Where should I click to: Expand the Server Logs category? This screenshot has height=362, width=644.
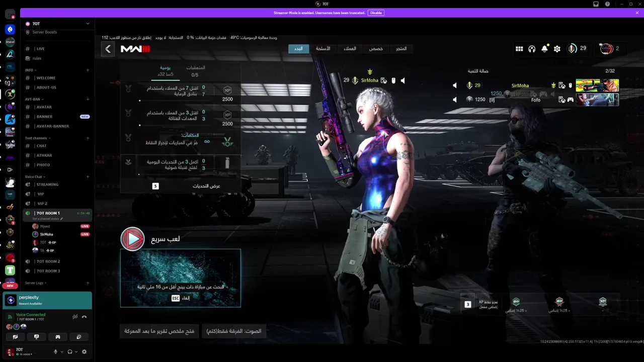click(x=36, y=283)
